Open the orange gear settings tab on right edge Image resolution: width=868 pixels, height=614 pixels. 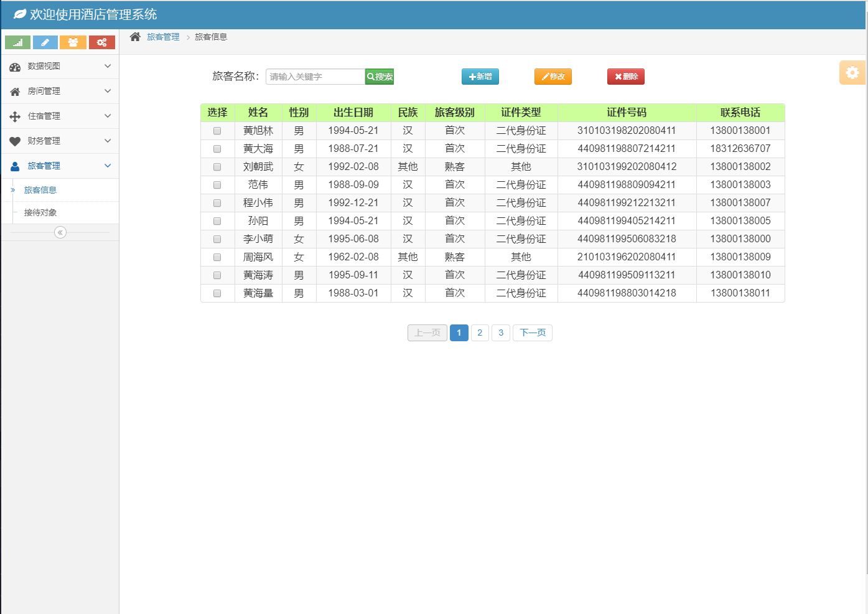pyautogui.click(x=852, y=72)
